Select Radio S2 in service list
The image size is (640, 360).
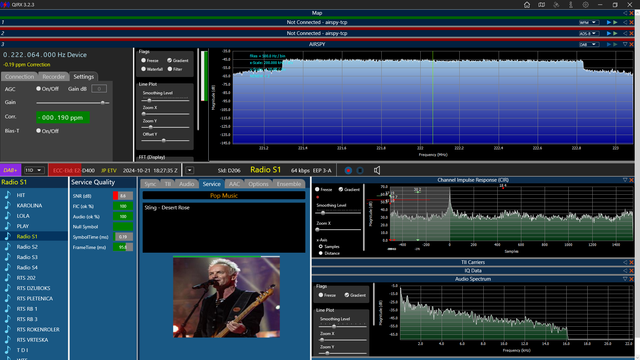coord(27,247)
